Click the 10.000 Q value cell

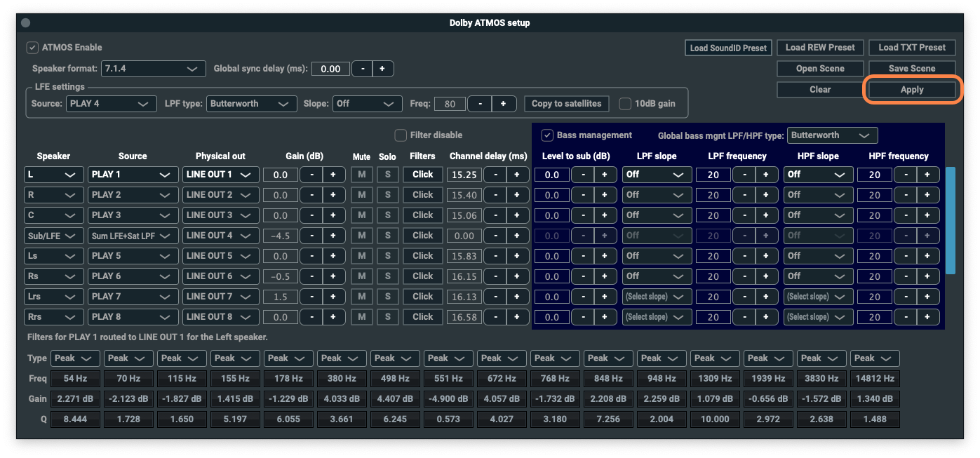pos(715,419)
